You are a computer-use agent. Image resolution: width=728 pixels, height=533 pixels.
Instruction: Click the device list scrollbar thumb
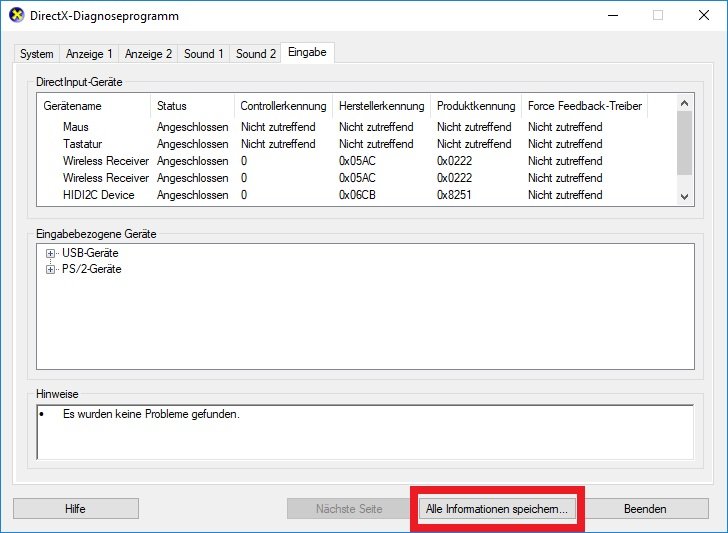(684, 143)
